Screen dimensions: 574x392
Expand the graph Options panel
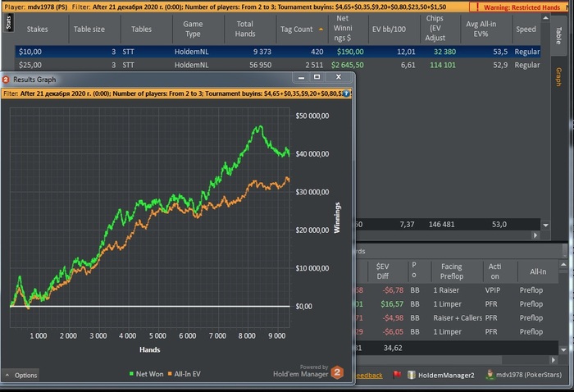(21, 375)
